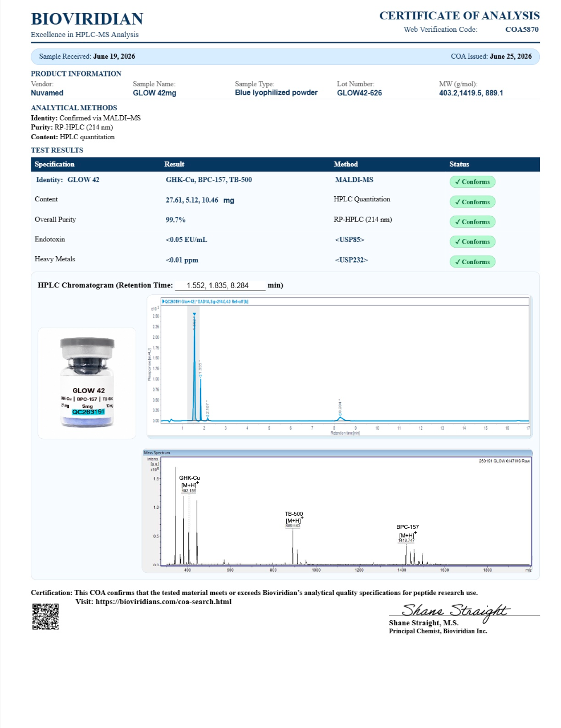Select the sample name GLOW 42mg
This screenshot has height=728, width=561.
(x=155, y=93)
